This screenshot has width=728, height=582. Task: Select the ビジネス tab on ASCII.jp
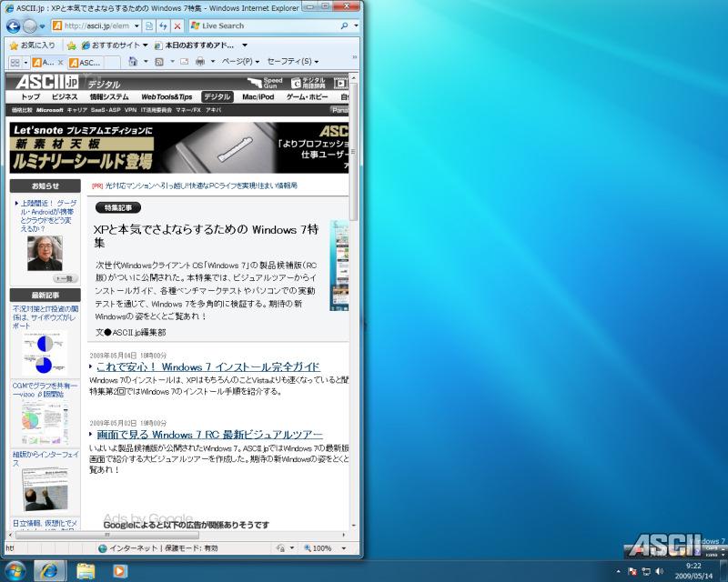pyautogui.click(x=65, y=96)
